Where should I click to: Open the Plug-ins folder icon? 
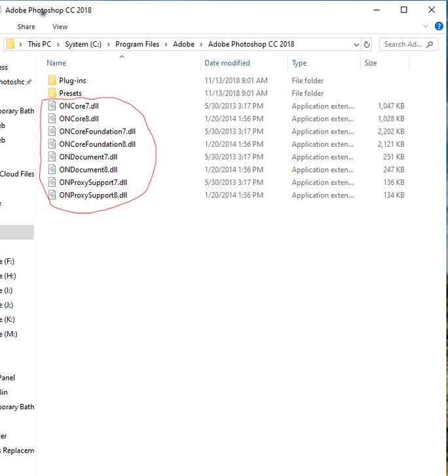click(x=52, y=81)
